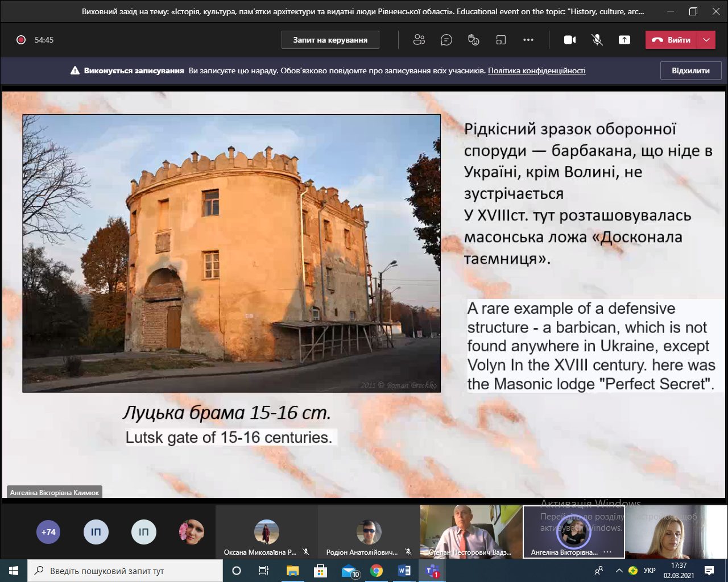The image size is (728, 582).
Task: Click the share content tray icon
Action: coord(624,40)
